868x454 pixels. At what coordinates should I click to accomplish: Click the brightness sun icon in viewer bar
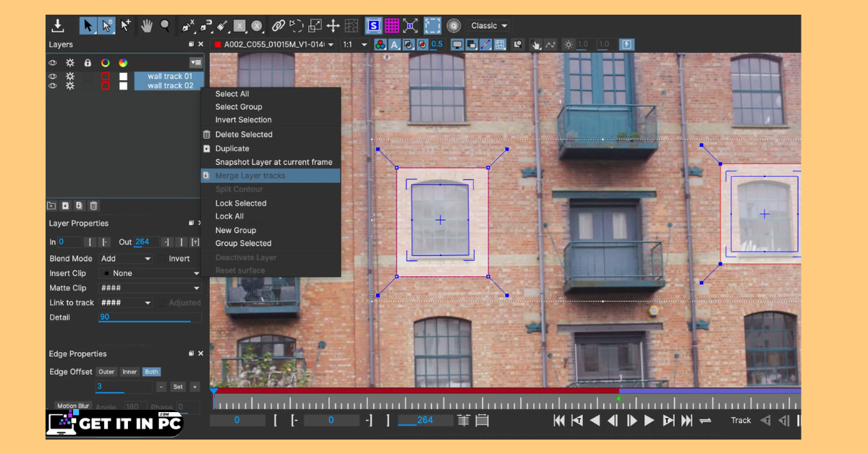point(569,45)
